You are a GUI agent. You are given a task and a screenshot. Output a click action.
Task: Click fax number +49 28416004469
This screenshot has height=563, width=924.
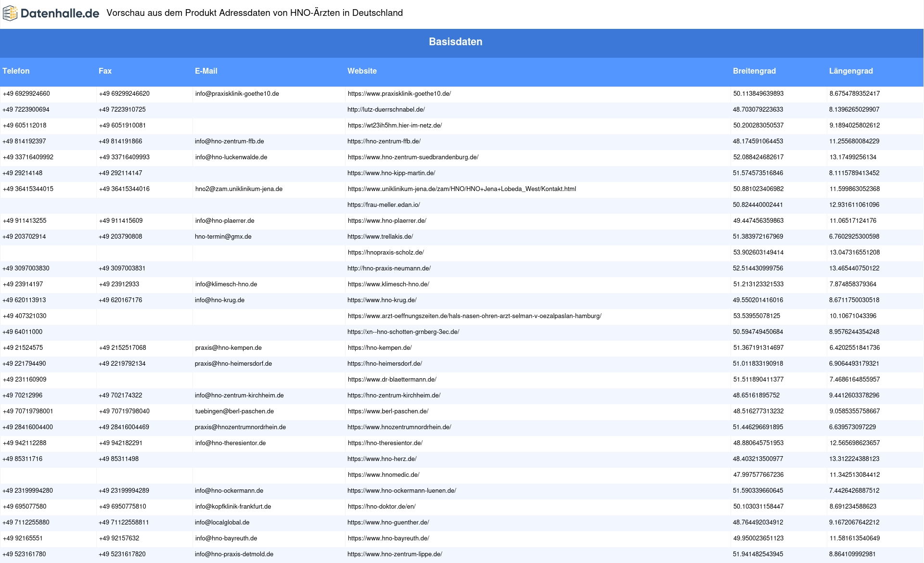[x=124, y=427]
